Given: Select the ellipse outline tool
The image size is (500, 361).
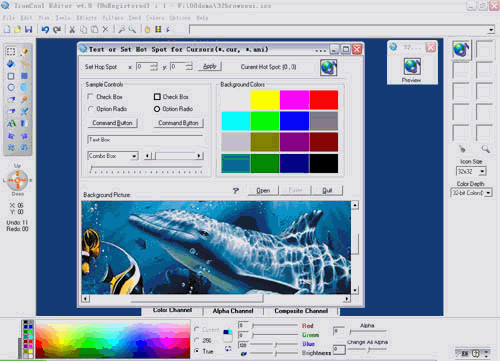Looking at the screenshot, I should point(11,88).
